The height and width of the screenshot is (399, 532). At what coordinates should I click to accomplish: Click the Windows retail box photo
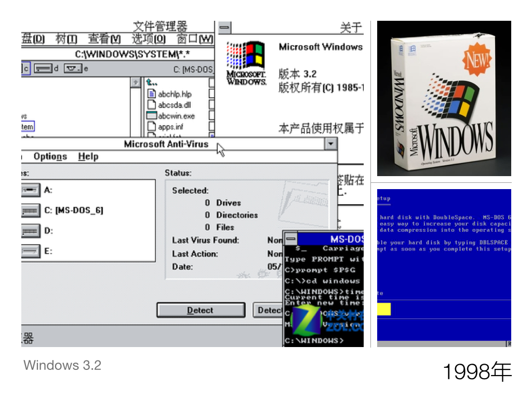(x=444, y=99)
